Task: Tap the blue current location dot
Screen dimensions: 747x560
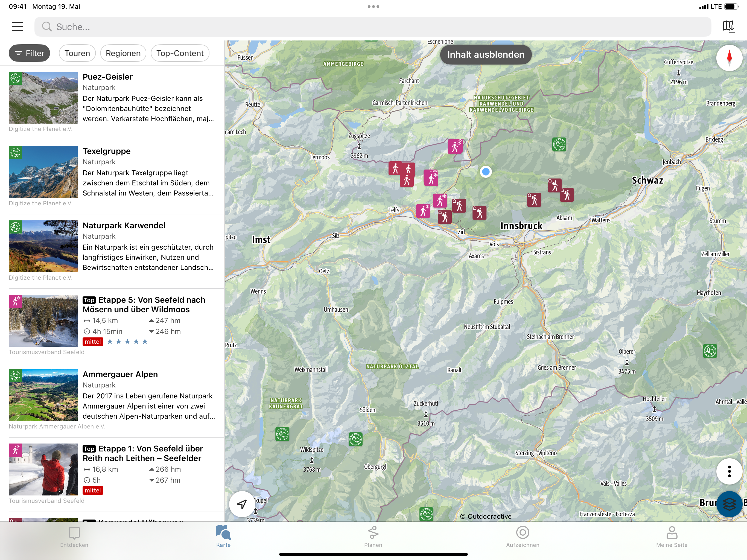Action: pyautogui.click(x=486, y=172)
